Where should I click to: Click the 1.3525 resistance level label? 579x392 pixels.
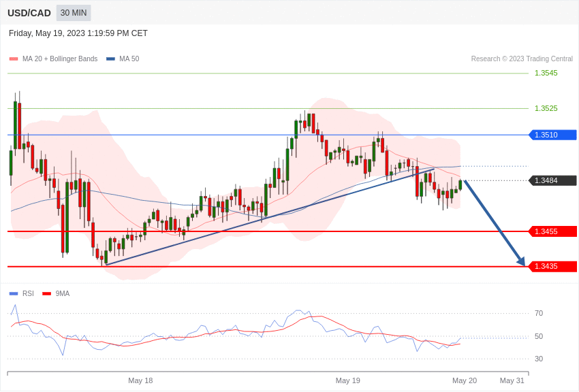pos(546,108)
